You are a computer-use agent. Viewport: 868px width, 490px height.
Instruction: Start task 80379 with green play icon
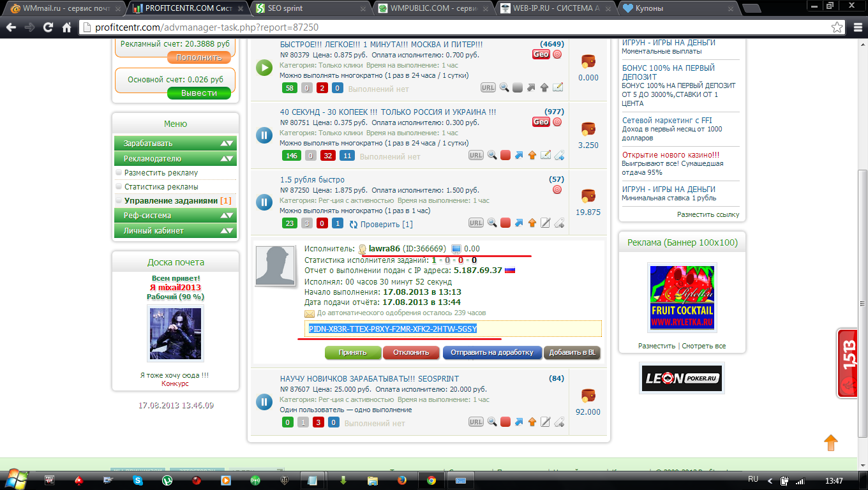point(264,68)
